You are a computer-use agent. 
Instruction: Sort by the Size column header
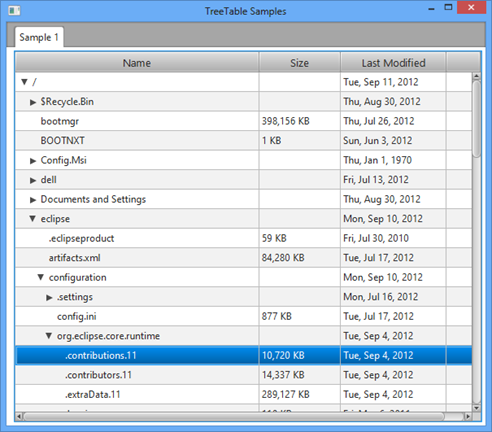pyautogui.click(x=299, y=63)
